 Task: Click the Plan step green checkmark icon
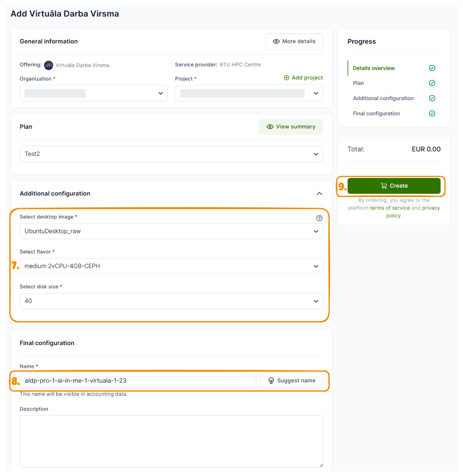(432, 83)
